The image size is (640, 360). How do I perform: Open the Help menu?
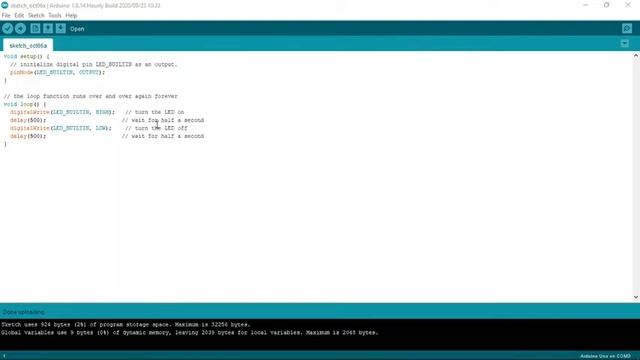point(71,16)
